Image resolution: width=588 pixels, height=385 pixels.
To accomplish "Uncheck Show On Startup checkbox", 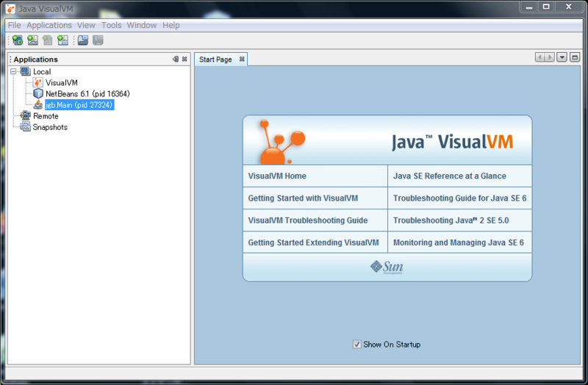I will pyautogui.click(x=357, y=344).
